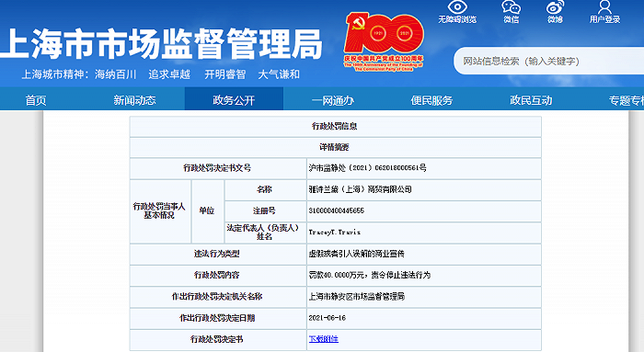Open the 一网通办 nav tab
This screenshot has width=644, height=352.
[x=333, y=100]
